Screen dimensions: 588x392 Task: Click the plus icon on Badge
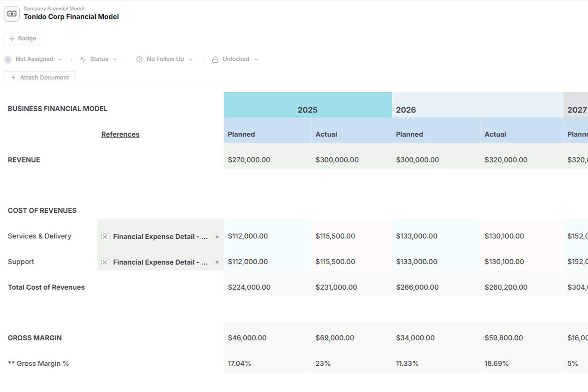pos(12,39)
